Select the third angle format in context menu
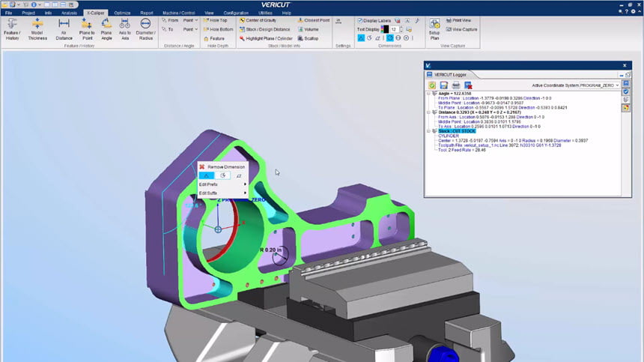 [239, 175]
